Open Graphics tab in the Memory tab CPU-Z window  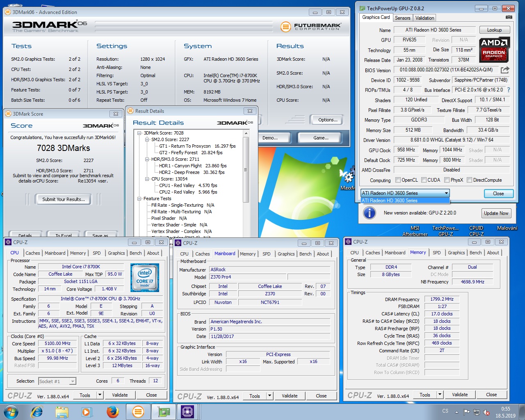[456, 253]
